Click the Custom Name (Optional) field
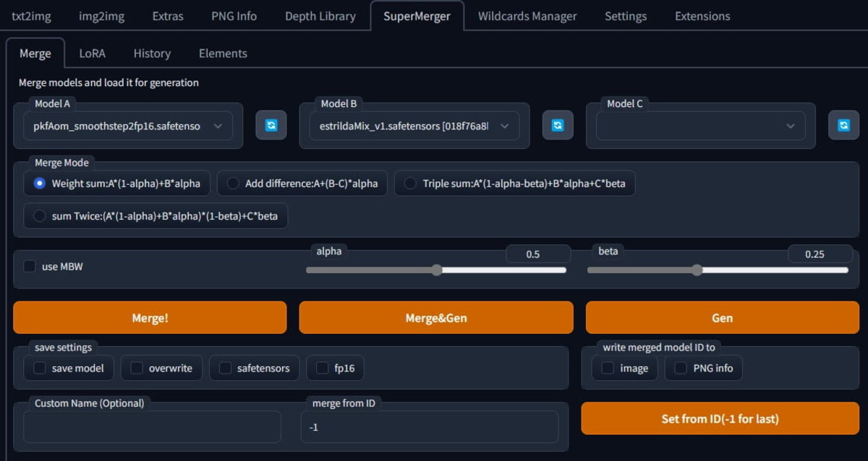The width and height of the screenshot is (868, 461). tap(152, 427)
